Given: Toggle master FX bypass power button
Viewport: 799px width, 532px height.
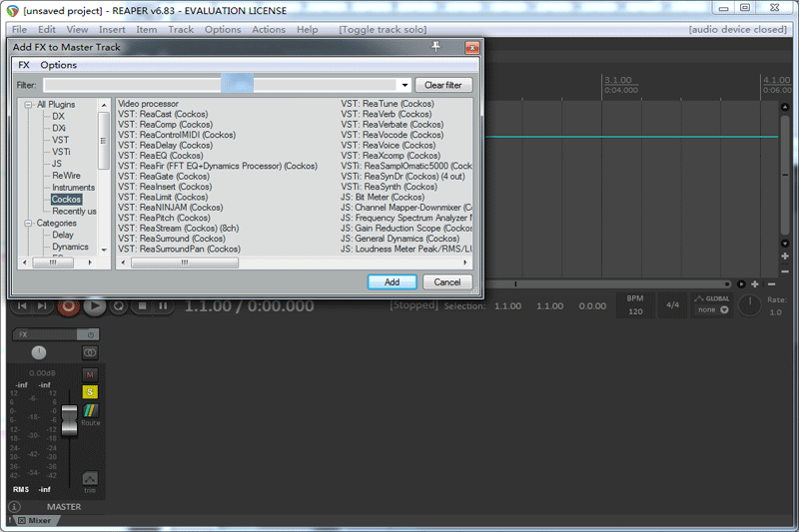Looking at the screenshot, I should point(91,334).
